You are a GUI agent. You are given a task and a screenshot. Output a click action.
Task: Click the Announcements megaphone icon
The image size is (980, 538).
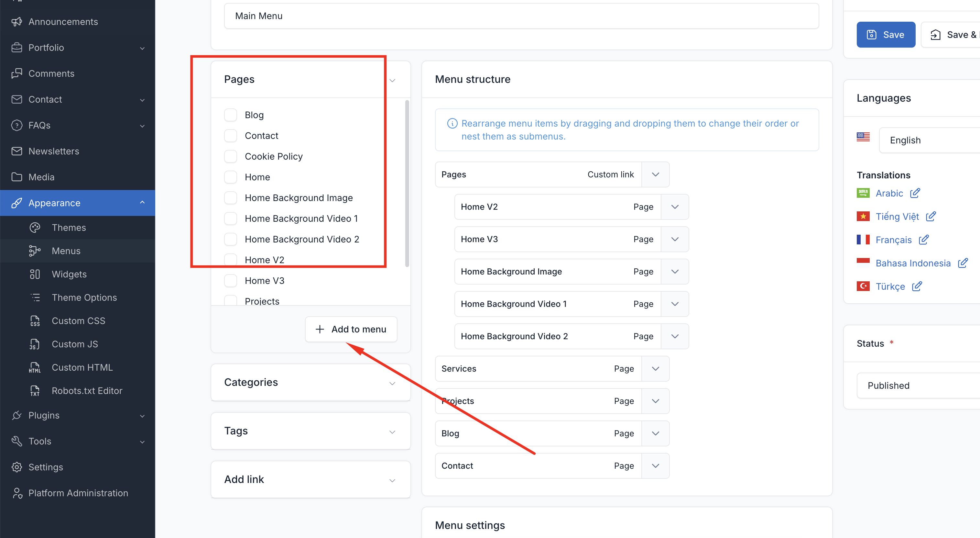[17, 22]
